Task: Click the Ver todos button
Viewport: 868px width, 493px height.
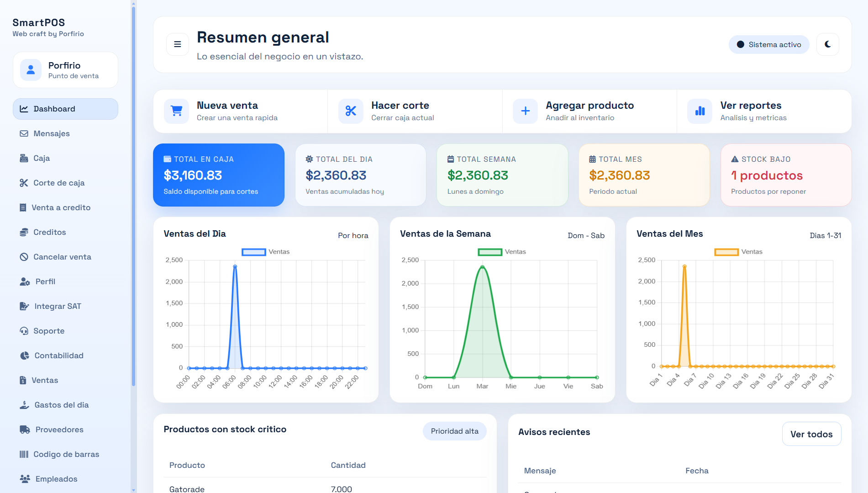Action: coord(811,434)
